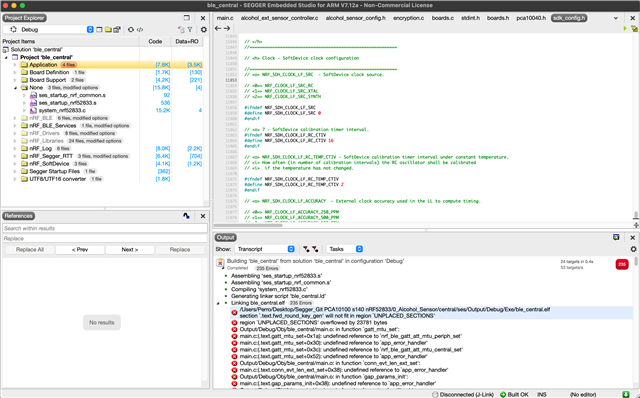Click the second red arrow icon in Output
This screenshot has height=398, width=640.
[315, 249]
